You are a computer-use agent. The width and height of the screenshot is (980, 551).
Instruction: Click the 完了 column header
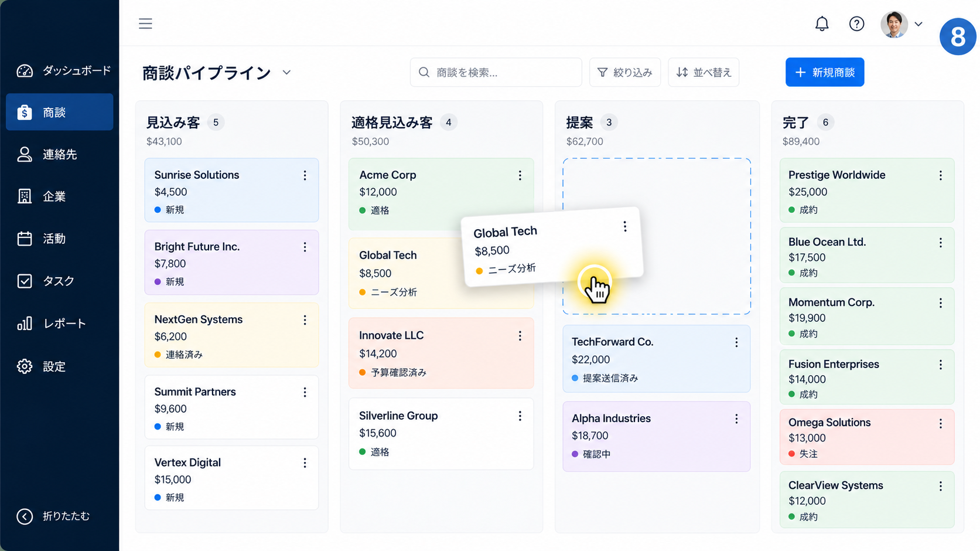[x=795, y=123]
